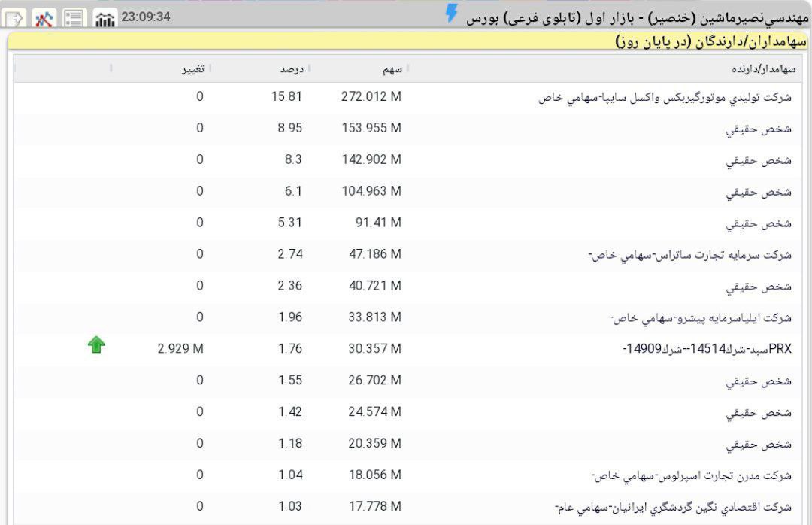Viewport: 812px width, 525px height.
Task: Sort by the درصد column header
Action: (x=292, y=69)
